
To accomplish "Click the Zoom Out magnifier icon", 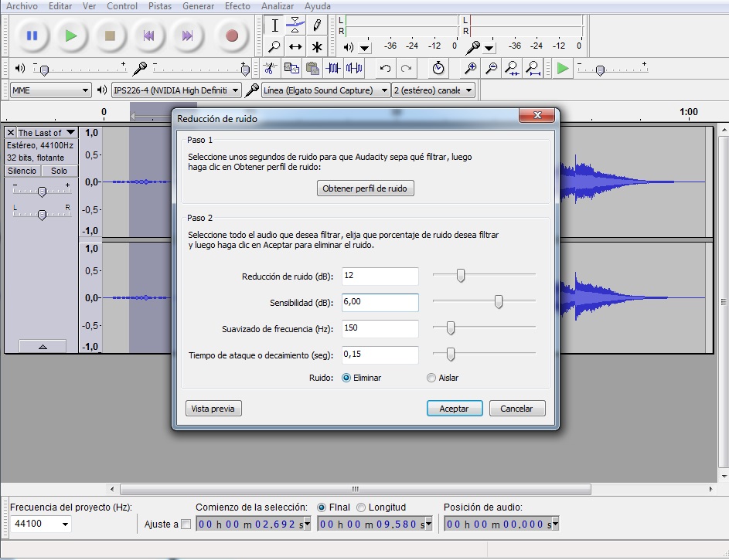I will pos(491,69).
